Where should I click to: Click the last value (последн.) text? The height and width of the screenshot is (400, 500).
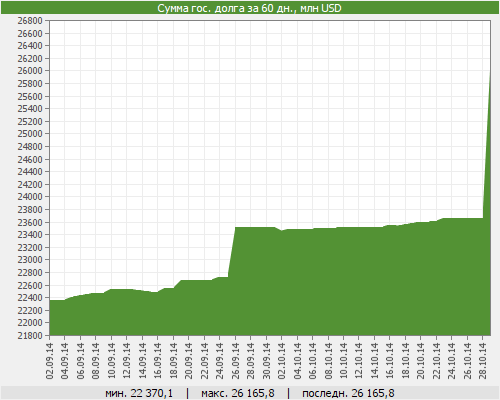tap(348, 393)
